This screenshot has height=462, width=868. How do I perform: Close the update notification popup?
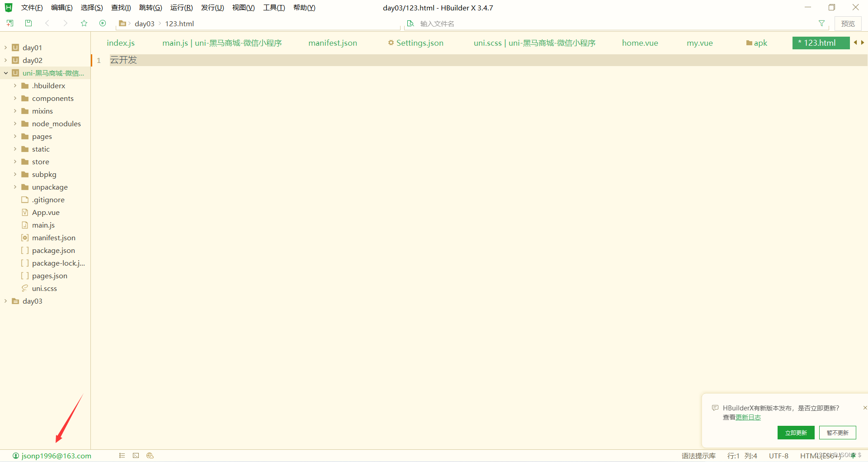(865, 408)
